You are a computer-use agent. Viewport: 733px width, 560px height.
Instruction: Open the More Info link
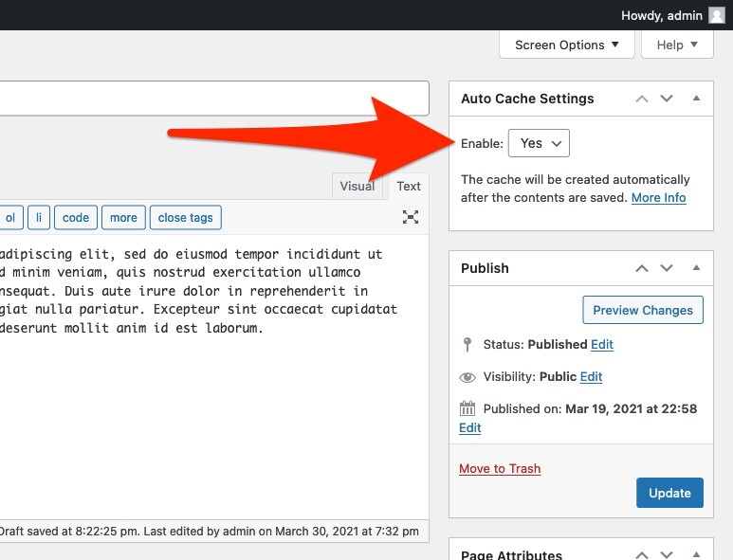(658, 198)
